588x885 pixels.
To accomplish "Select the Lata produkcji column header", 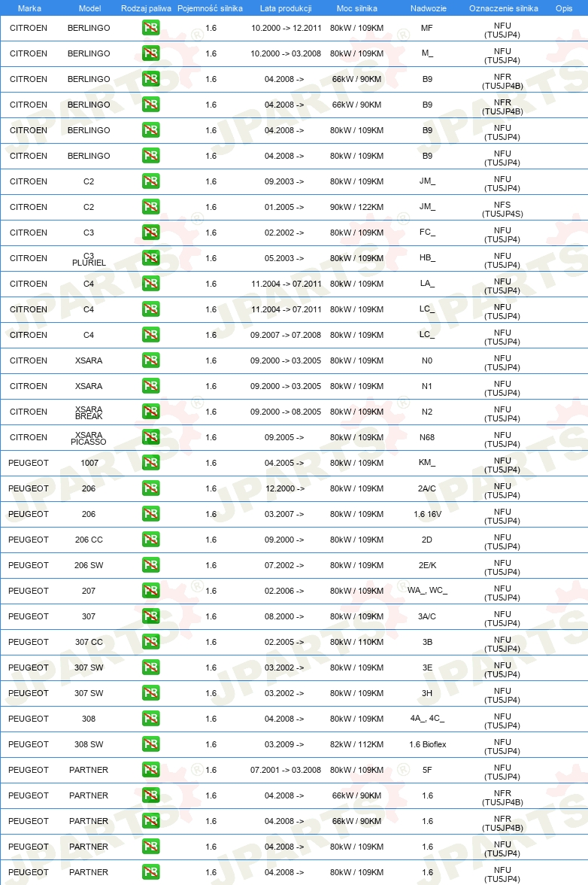I will [286, 8].
